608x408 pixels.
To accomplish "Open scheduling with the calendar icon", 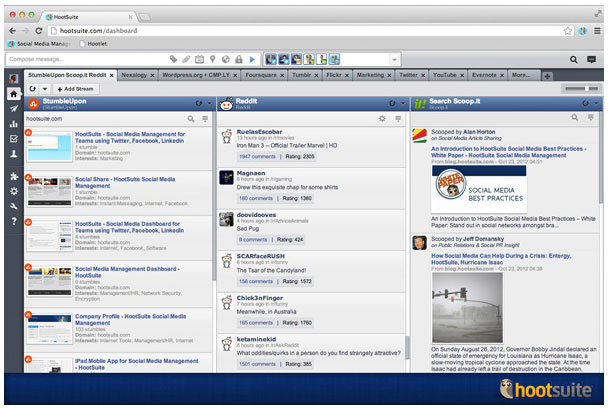I will pos(199,59).
